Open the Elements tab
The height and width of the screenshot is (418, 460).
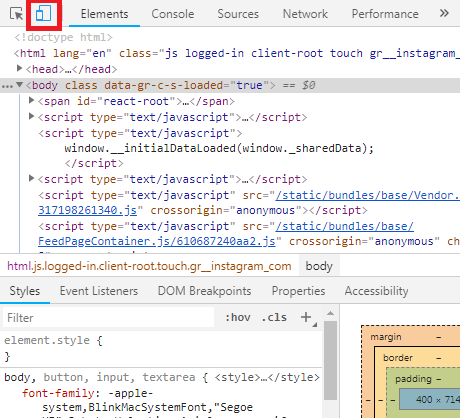coord(104,14)
